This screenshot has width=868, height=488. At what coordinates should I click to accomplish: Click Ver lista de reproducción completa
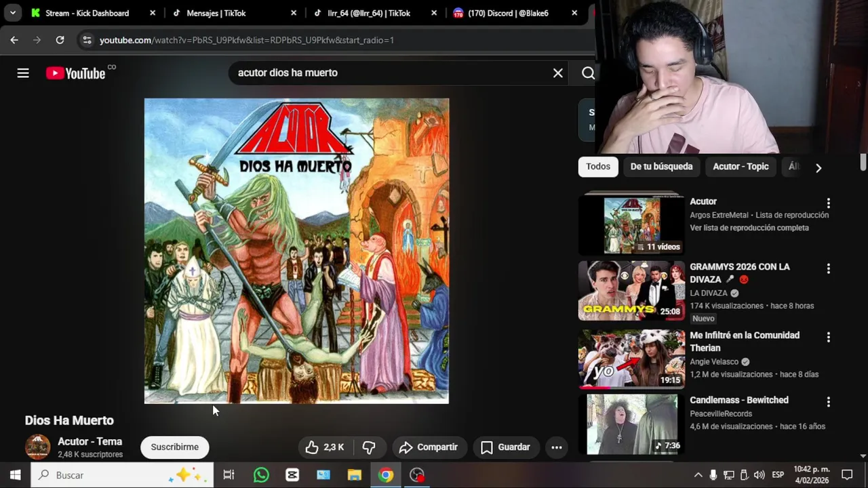pos(749,228)
